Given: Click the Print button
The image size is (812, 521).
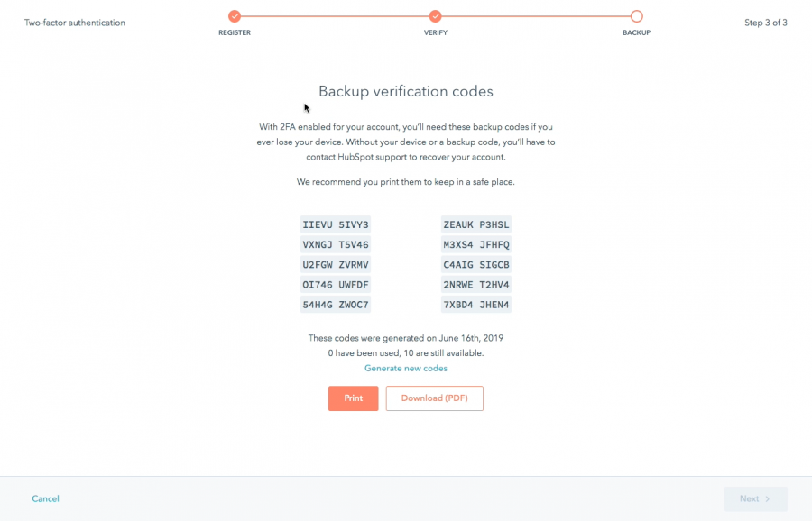Looking at the screenshot, I should coord(353,398).
